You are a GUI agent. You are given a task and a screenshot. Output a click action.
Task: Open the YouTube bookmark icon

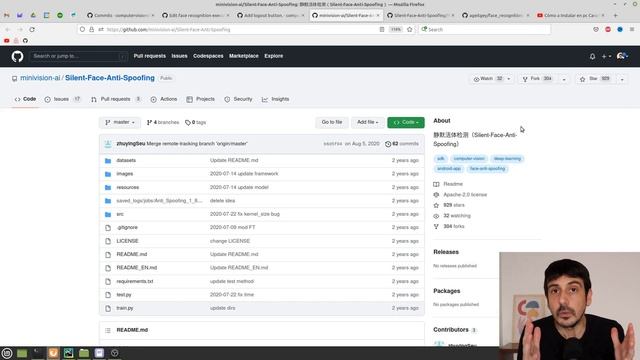(x=7, y=40)
